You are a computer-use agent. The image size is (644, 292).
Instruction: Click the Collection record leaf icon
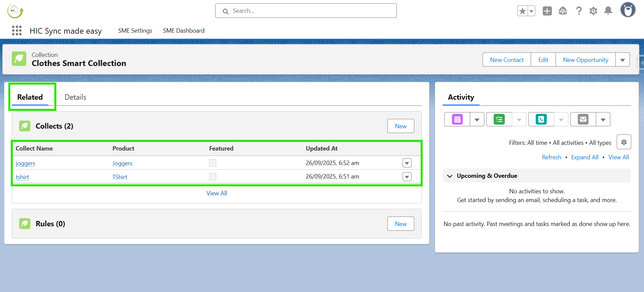click(19, 59)
